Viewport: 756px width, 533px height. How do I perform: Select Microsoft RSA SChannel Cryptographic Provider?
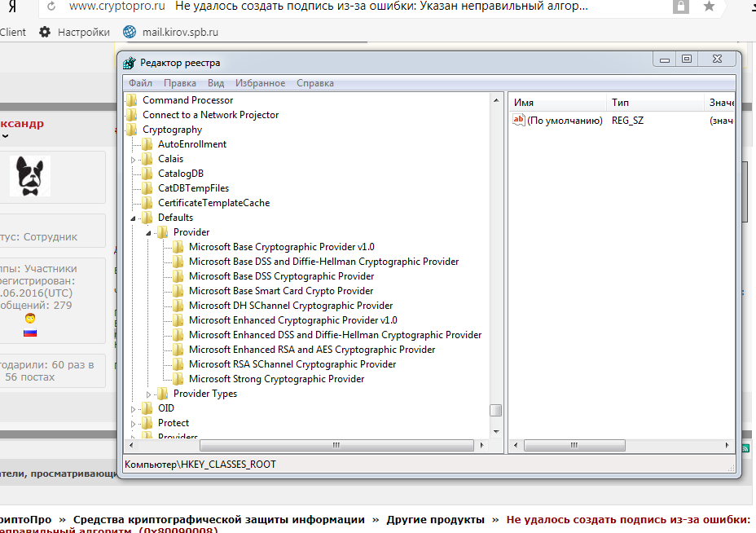click(292, 364)
